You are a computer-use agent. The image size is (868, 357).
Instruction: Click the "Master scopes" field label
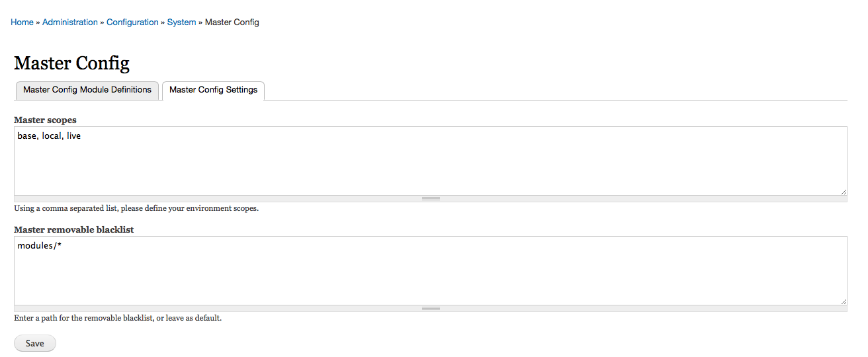45,120
